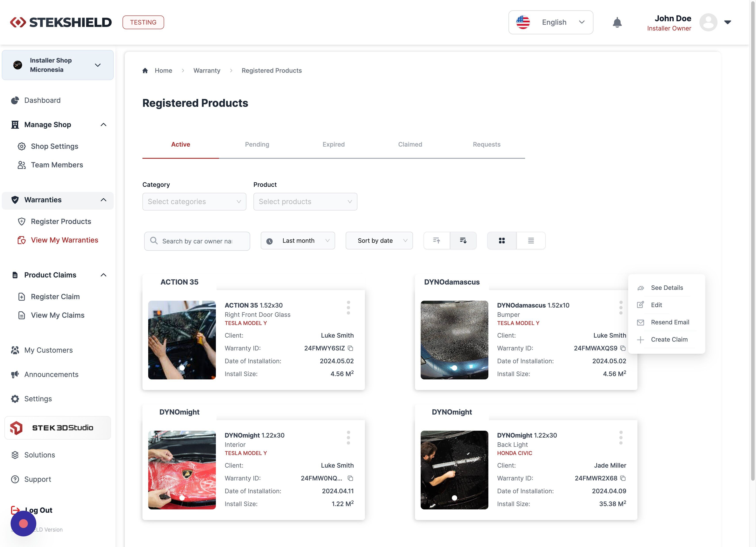Open the DYNOdamascus bumper thumbnail
Image resolution: width=756 pixels, height=547 pixels.
(454, 340)
